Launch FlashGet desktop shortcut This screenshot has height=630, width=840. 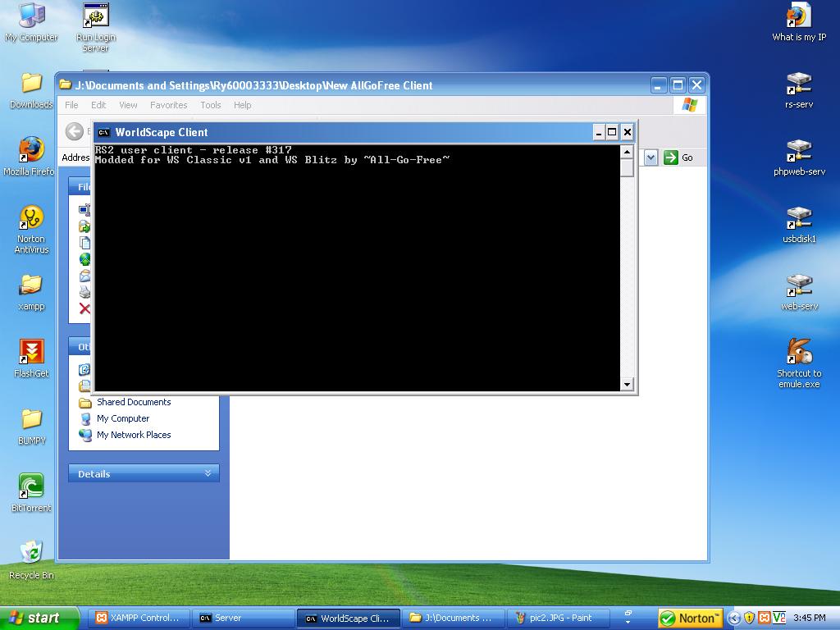click(x=31, y=358)
